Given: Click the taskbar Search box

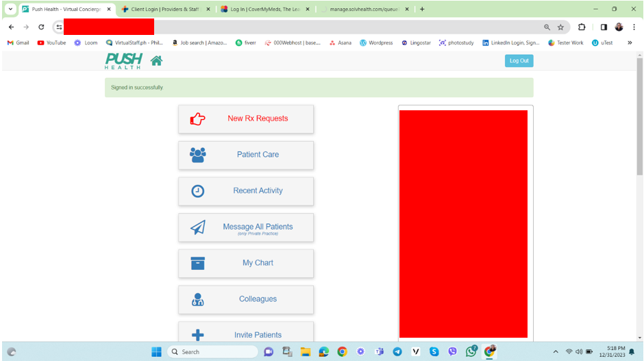Looking at the screenshot, I should click(212, 352).
